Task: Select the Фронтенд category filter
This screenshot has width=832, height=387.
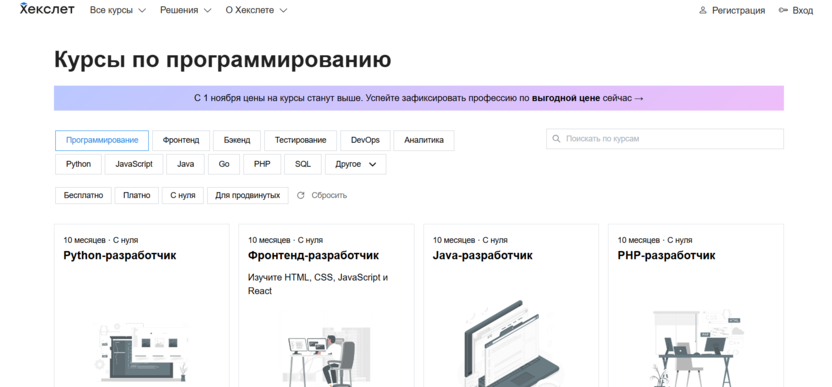Action: [181, 140]
